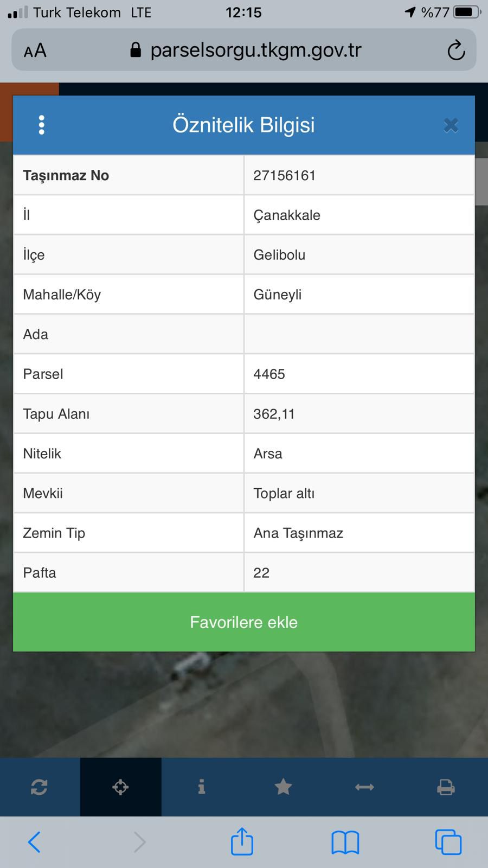Image resolution: width=488 pixels, height=868 pixels.
Task: Tap the satellite map below the dialog
Action: point(244,705)
